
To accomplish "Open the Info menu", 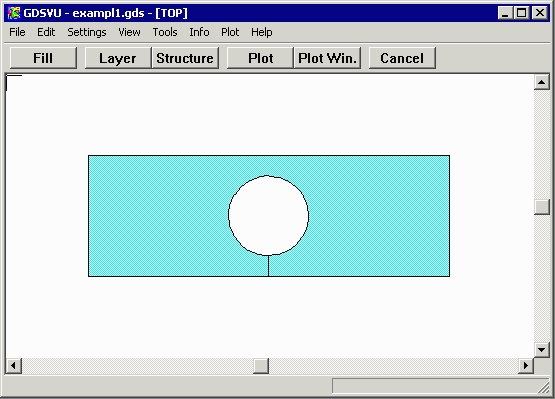I will 199,32.
